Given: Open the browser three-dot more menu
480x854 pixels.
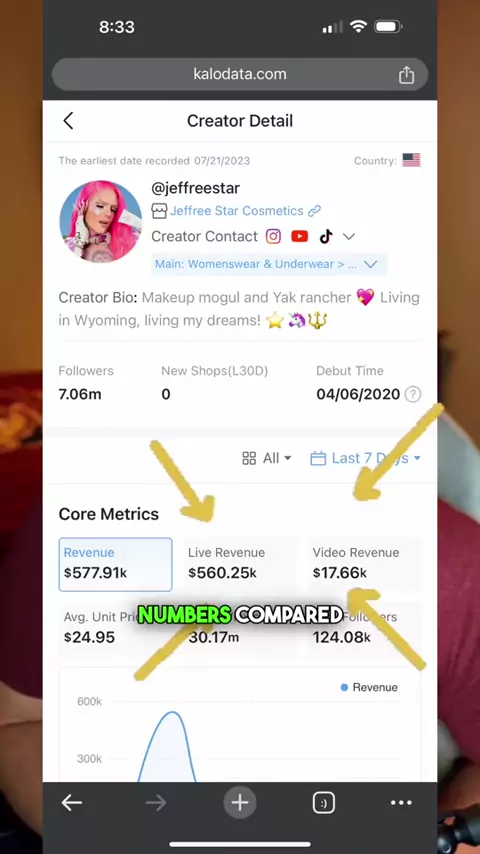Looking at the screenshot, I should tap(402, 802).
